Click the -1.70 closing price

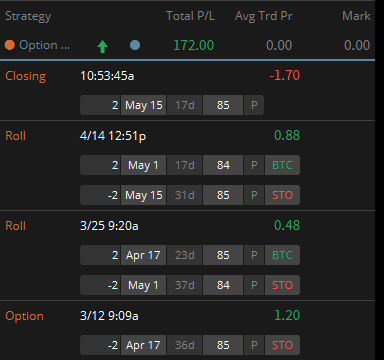tap(285, 75)
